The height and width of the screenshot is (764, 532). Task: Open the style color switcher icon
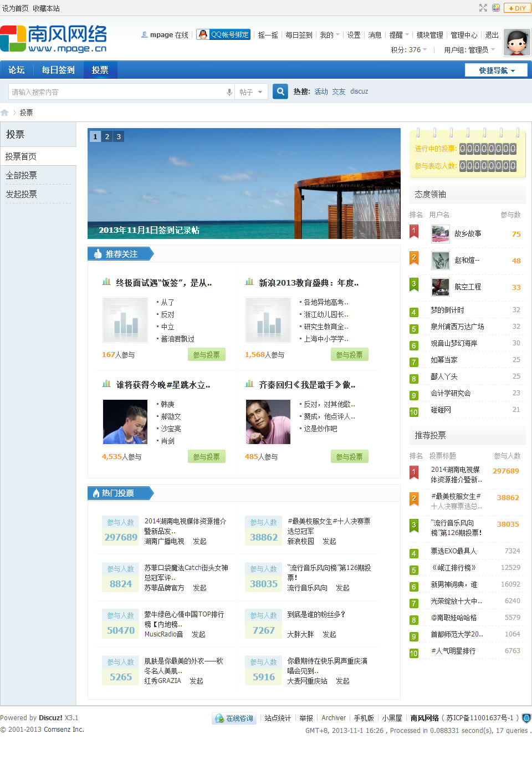coord(496,8)
